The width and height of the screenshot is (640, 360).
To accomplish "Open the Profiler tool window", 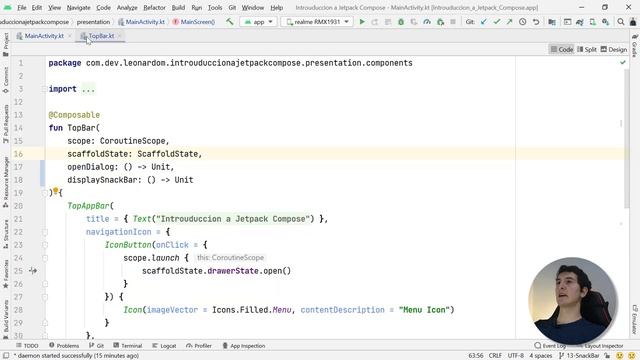I will coord(199,346).
